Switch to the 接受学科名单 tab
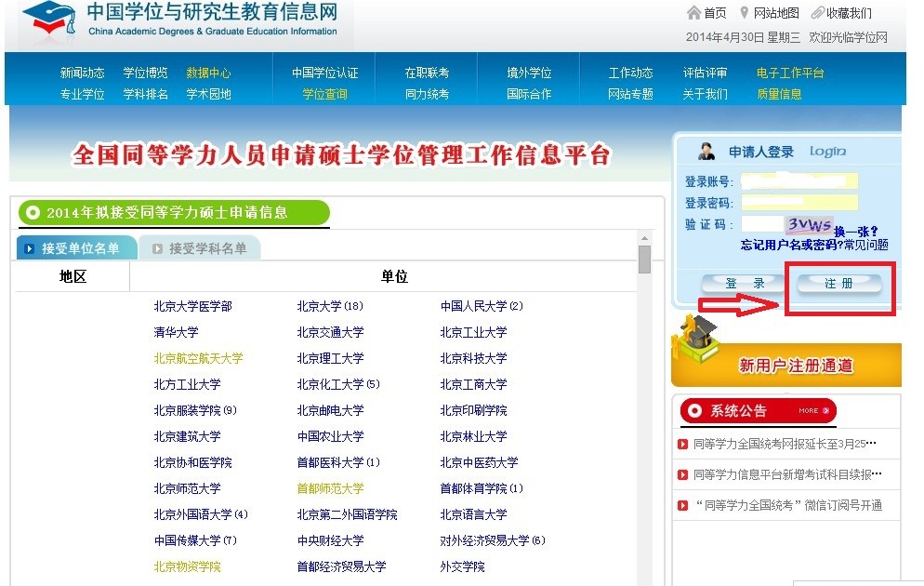 pyautogui.click(x=202, y=248)
